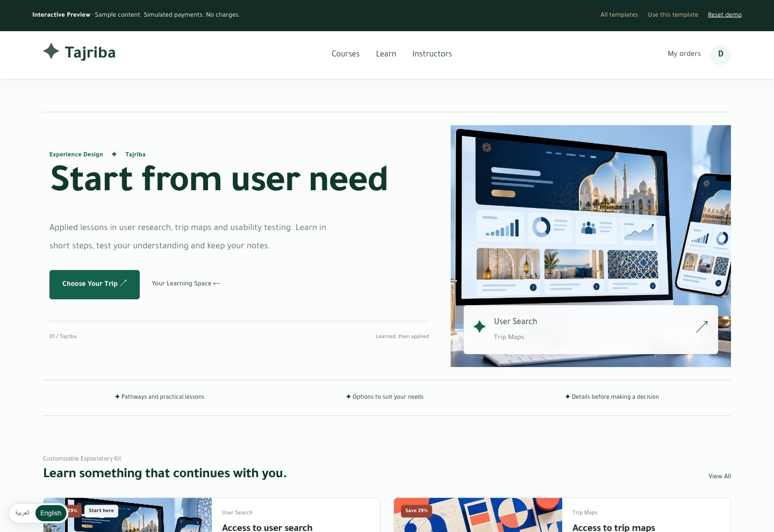Click the Experience Design label
774x532 pixels.
tap(76, 154)
